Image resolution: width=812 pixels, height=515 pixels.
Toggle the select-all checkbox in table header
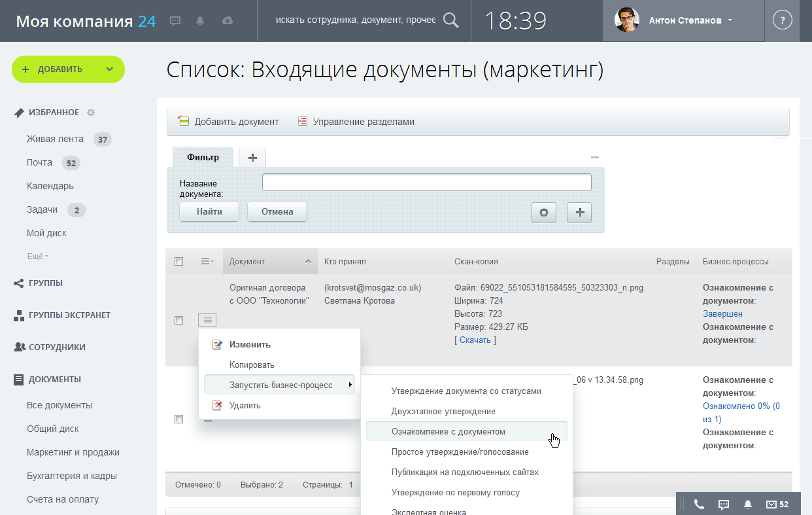(178, 262)
